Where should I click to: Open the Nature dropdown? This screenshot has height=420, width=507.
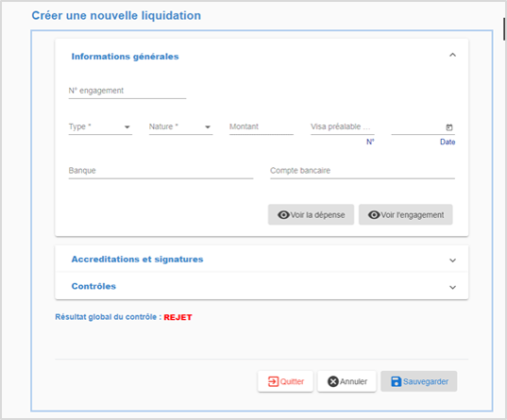pos(180,126)
